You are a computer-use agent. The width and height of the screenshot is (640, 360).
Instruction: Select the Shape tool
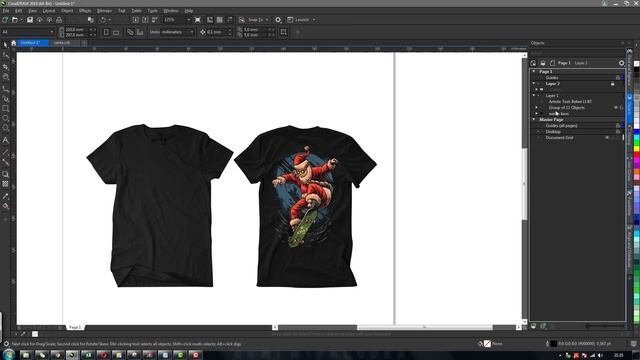coord(5,55)
